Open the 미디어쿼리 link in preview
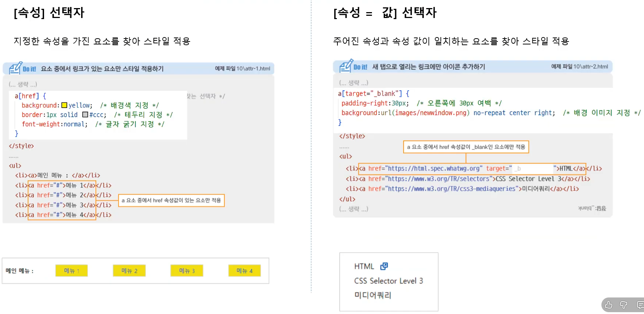644x314 pixels. [x=373, y=295]
